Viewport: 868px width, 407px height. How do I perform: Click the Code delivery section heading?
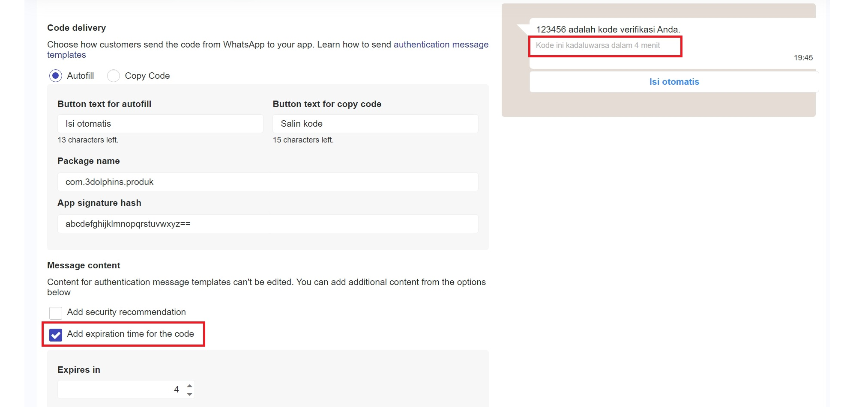(76, 28)
